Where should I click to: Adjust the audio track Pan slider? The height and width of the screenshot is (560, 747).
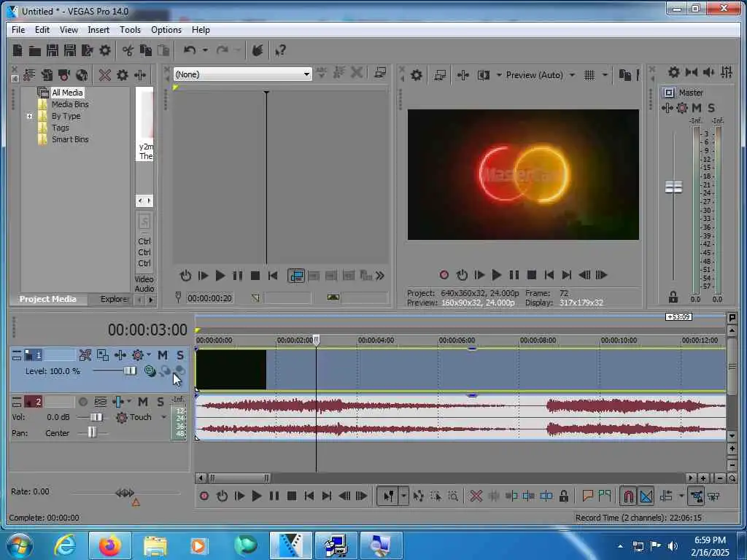point(91,432)
